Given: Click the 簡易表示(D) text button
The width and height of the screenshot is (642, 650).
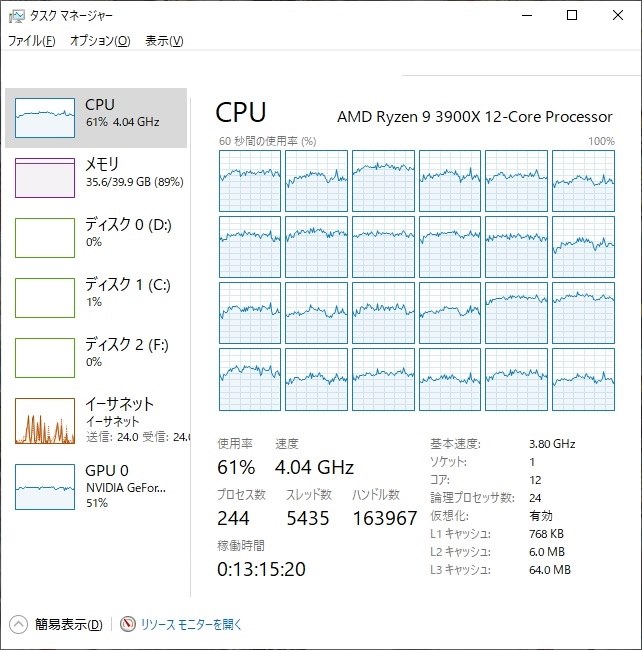Looking at the screenshot, I should [68, 625].
